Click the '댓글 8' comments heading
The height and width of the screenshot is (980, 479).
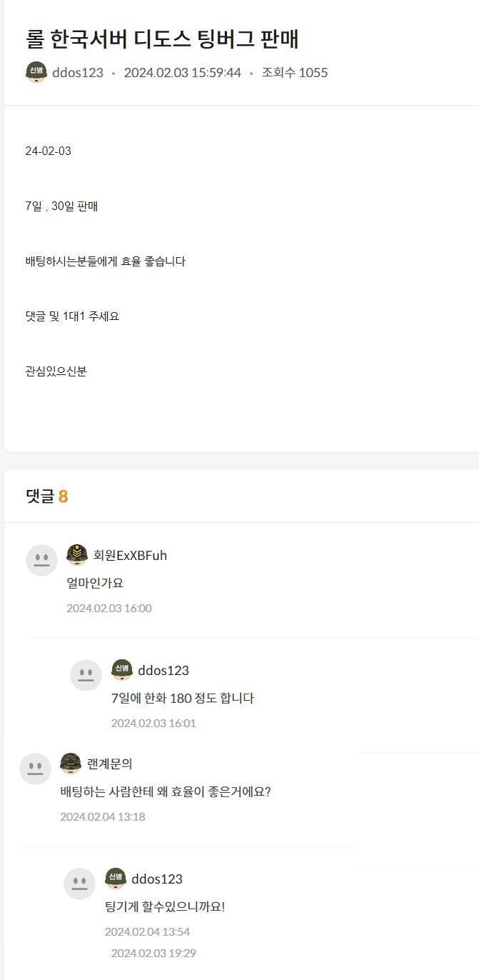coord(47,496)
